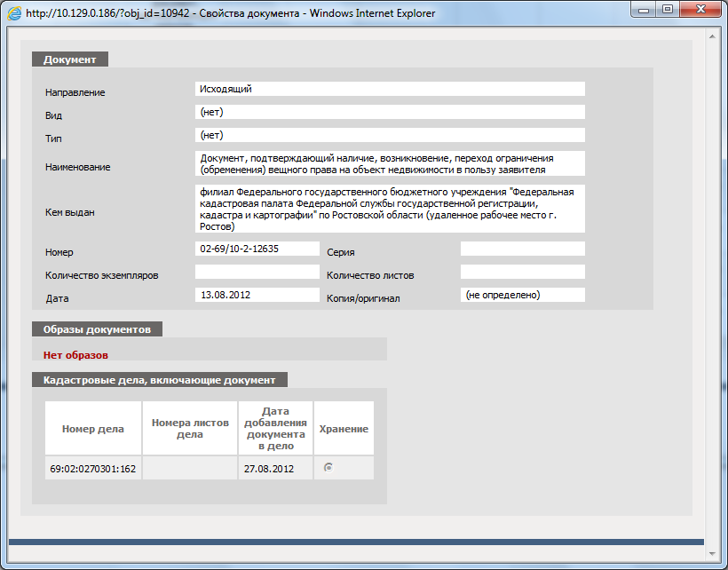Image resolution: width=728 pixels, height=570 pixels.
Task: Click the empty Номера листов cell in row
Action: [190, 469]
